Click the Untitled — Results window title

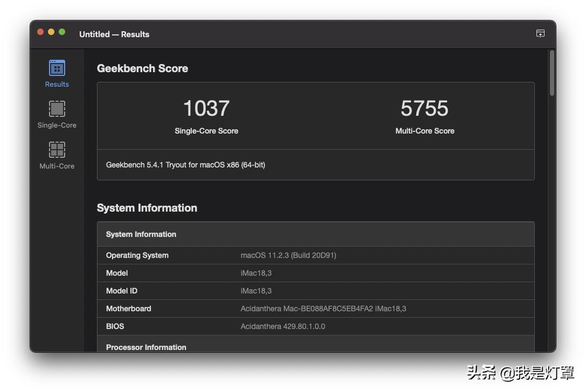tap(114, 34)
